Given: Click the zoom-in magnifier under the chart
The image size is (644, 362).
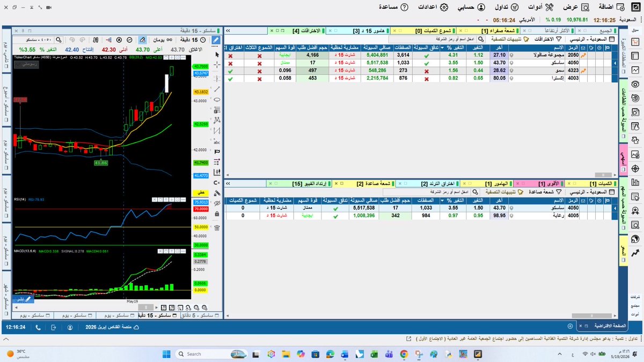Looking at the screenshot, I should (x=204, y=308).
